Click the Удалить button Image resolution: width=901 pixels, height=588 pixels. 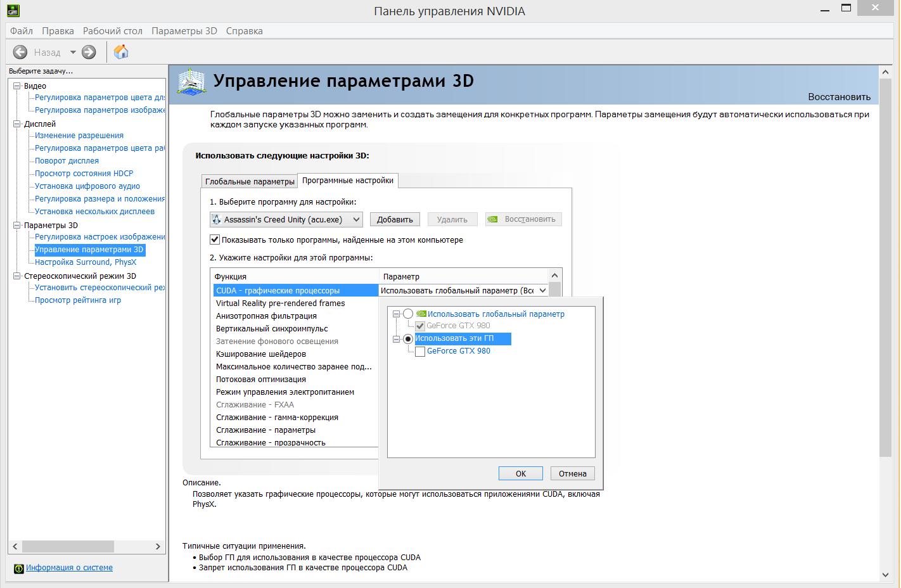pyautogui.click(x=452, y=219)
